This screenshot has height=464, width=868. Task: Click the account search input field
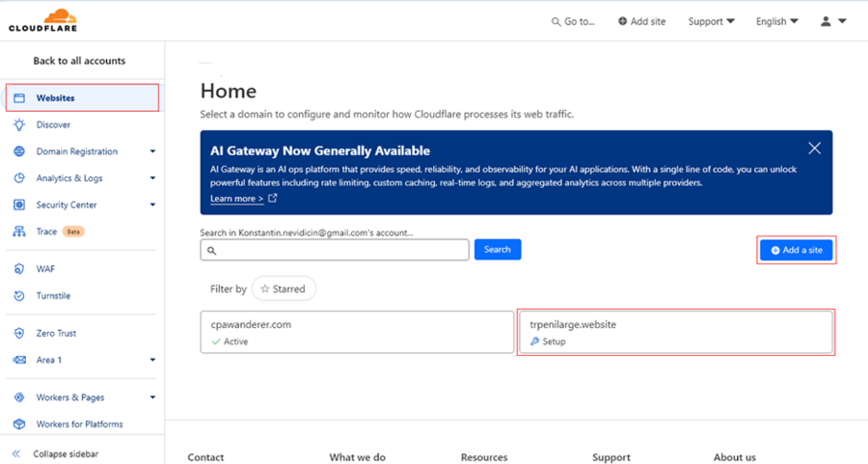(335, 250)
